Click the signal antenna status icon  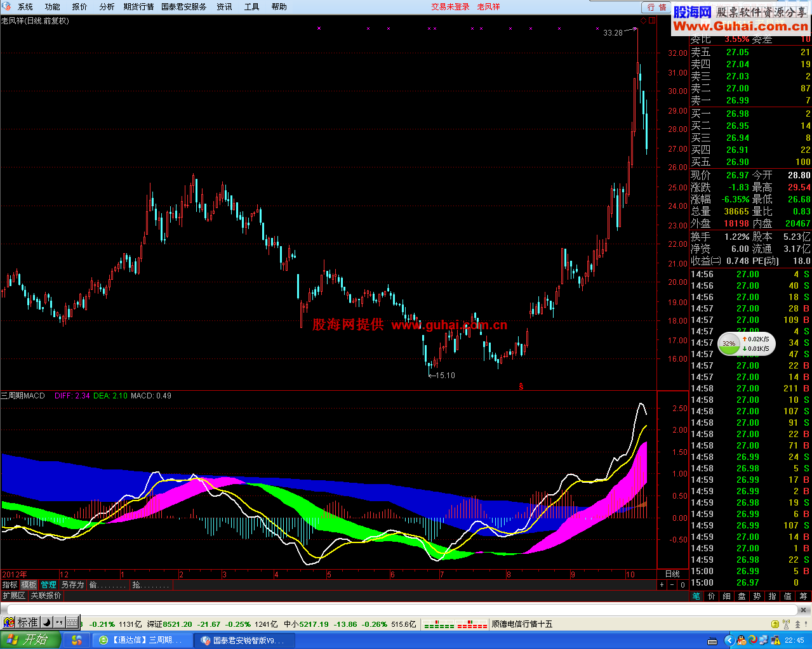[786, 624]
